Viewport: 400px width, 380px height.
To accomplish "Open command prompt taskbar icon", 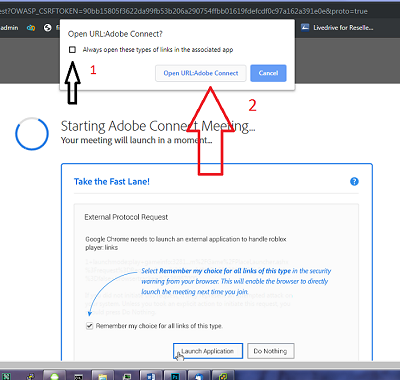I will point(78,376).
